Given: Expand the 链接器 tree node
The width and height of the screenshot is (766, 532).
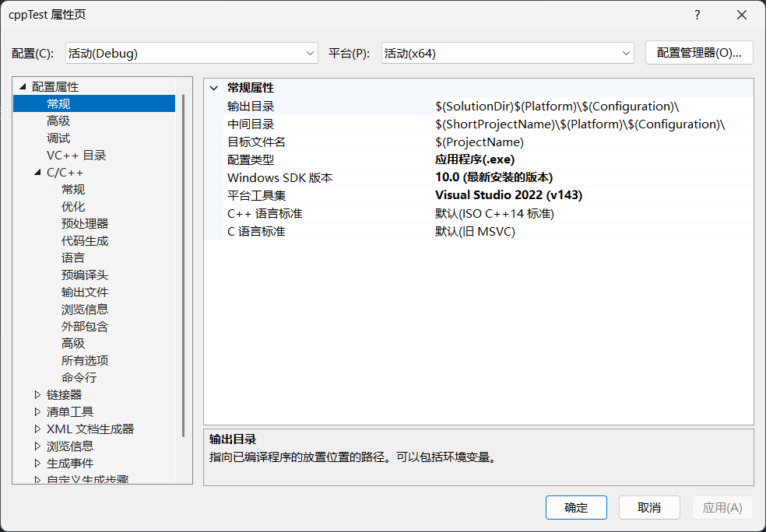Looking at the screenshot, I should (x=37, y=394).
